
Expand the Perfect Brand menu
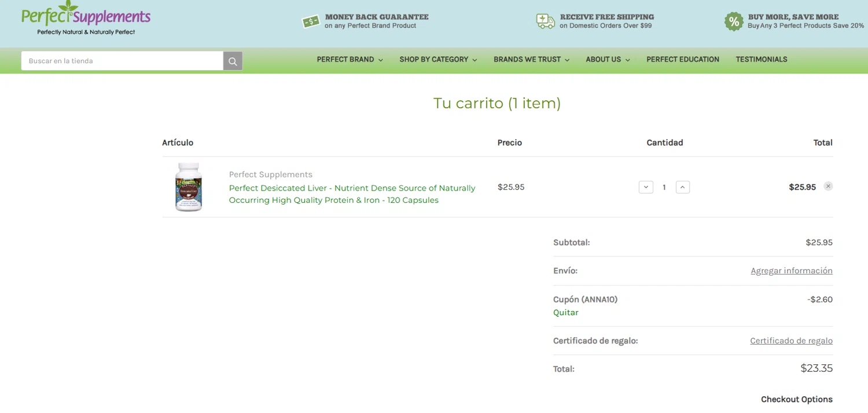(x=350, y=60)
